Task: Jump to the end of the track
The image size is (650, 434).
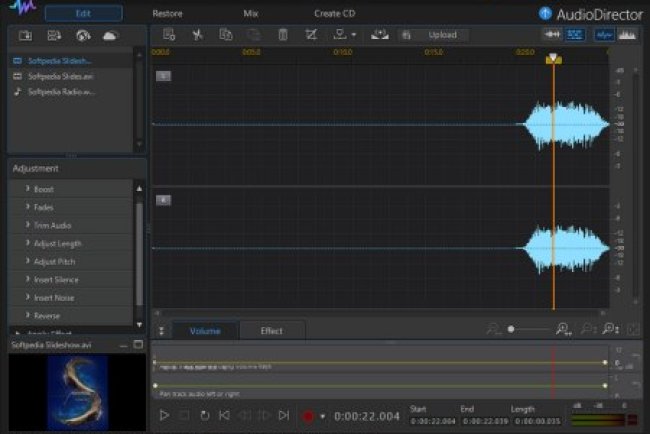Action: pyautogui.click(x=284, y=415)
